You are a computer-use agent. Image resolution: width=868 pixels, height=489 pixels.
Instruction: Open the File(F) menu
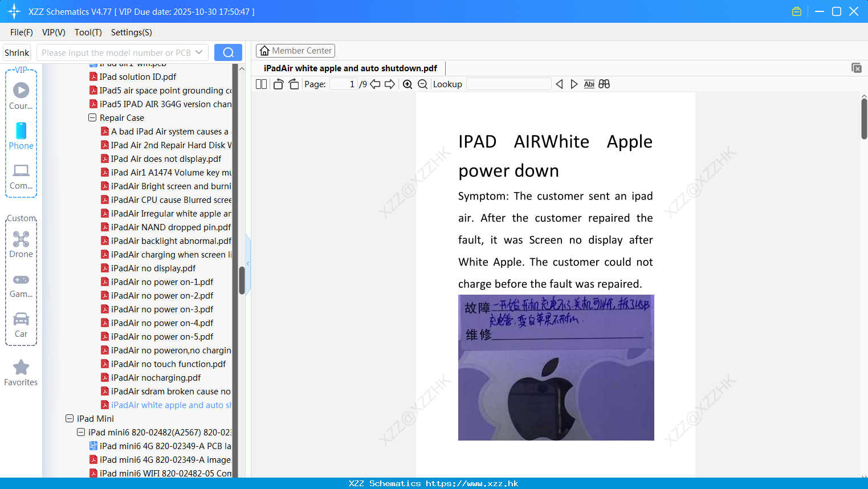[22, 32]
